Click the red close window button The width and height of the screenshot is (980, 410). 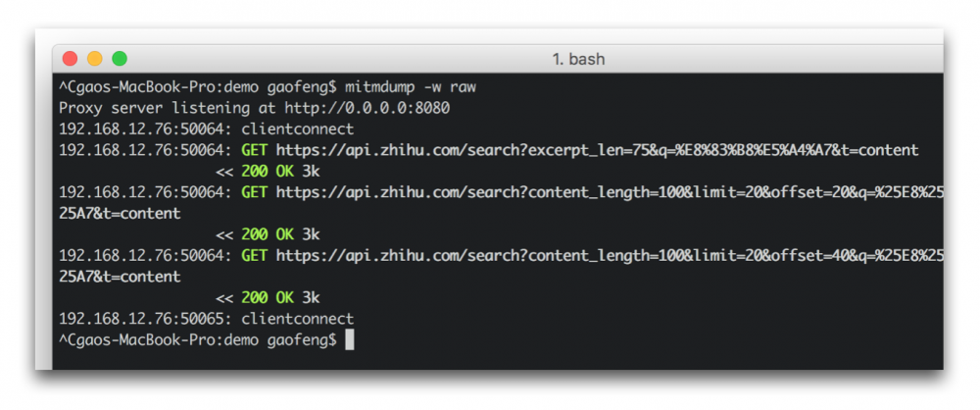coord(70,59)
